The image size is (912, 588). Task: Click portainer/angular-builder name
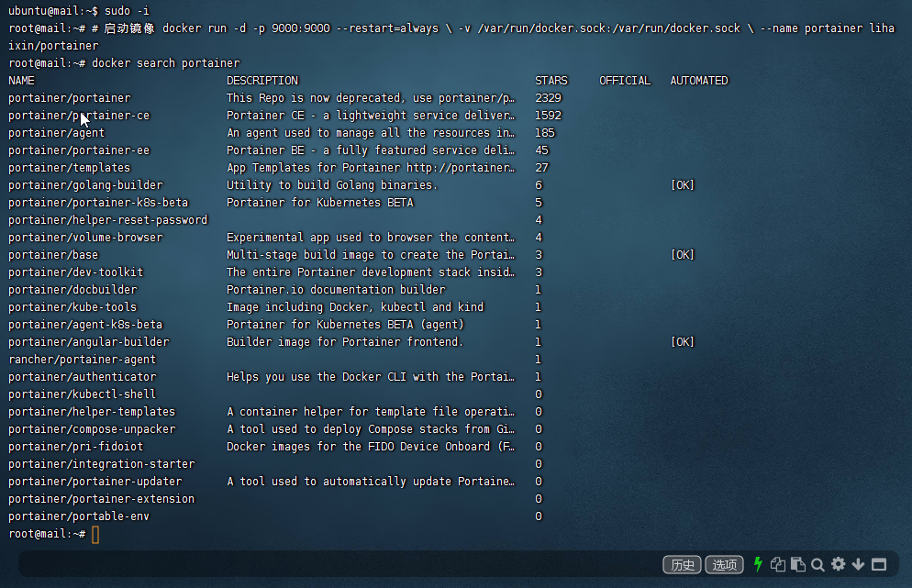(89, 342)
